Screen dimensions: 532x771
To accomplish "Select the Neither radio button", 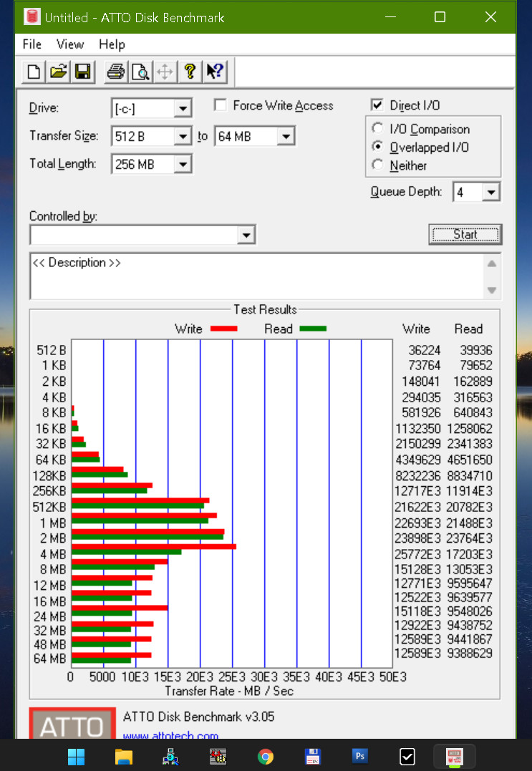I will click(x=377, y=165).
